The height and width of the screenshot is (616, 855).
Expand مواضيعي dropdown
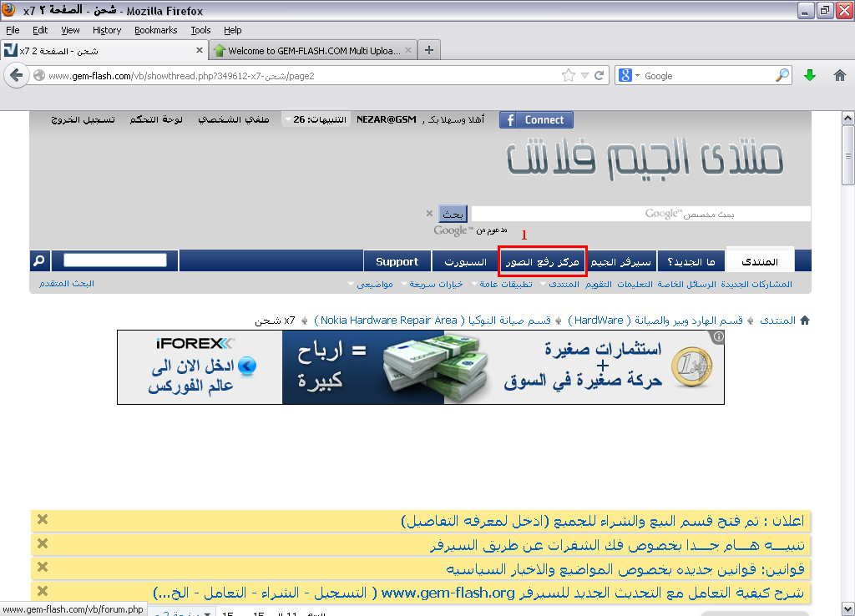point(371,284)
